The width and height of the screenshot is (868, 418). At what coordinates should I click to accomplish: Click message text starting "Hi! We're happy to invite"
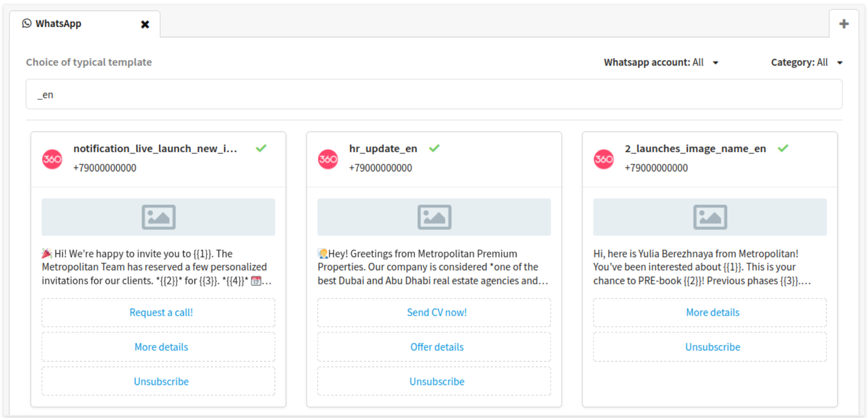click(x=157, y=267)
